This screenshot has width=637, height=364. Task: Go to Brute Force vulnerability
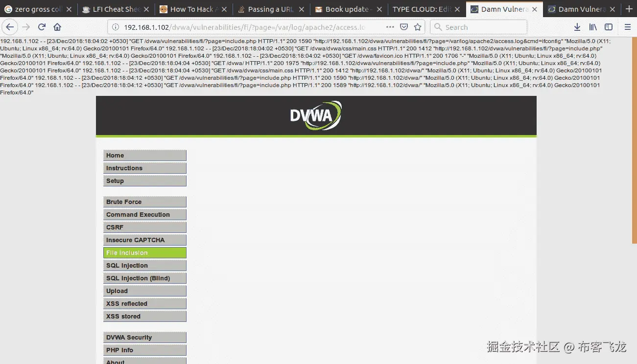[x=145, y=202]
